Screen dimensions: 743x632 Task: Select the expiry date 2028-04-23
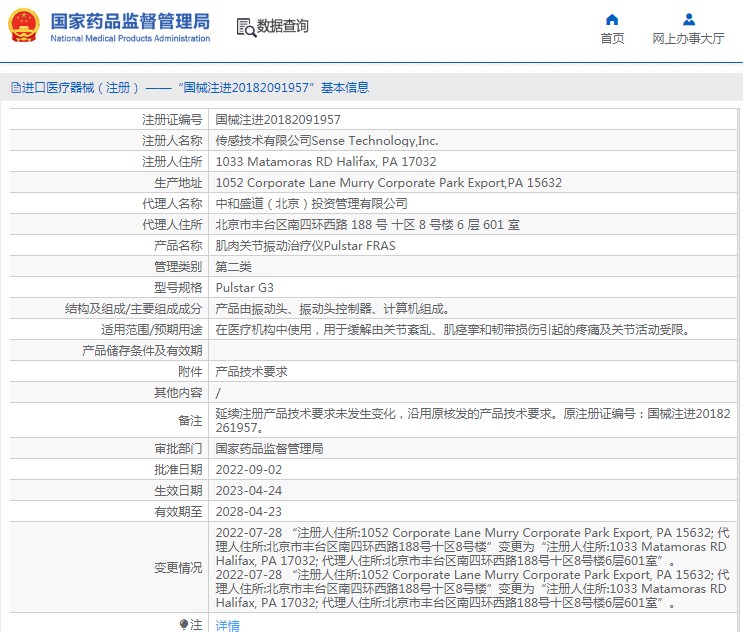click(x=249, y=512)
